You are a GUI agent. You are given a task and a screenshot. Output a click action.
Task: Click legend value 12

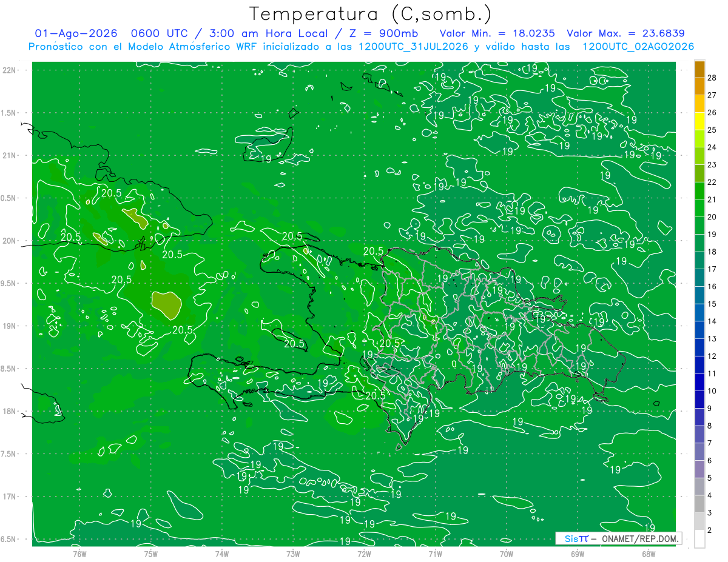click(712, 356)
